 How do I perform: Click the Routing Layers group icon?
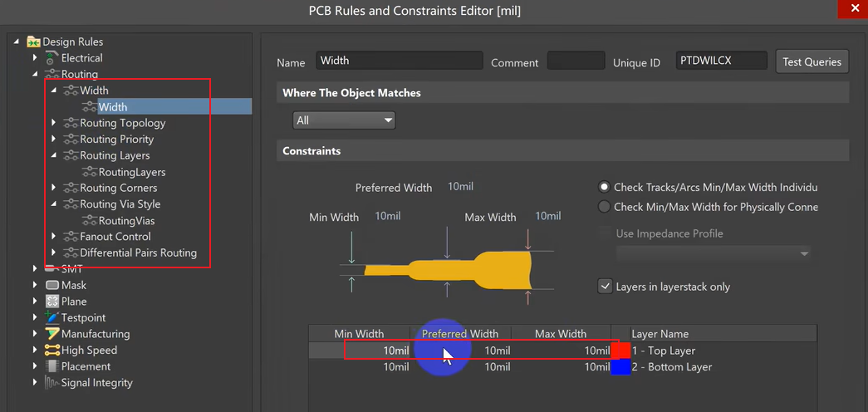click(71, 155)
